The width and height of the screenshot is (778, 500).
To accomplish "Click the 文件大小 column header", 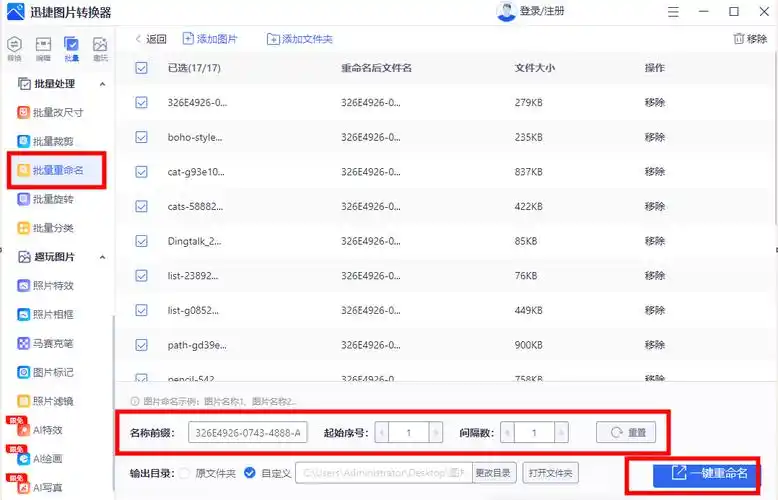I will click(x=534, y=68).
